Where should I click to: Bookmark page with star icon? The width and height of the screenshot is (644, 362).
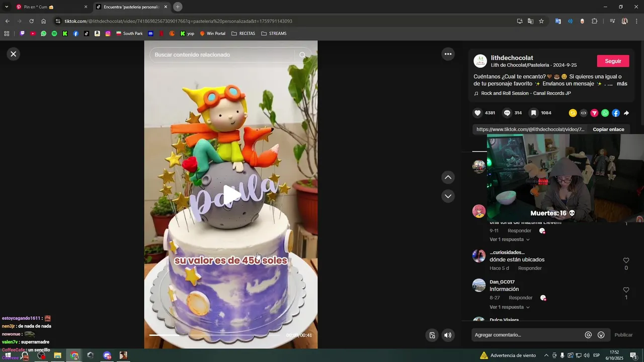pyautogui.click(x=541, y=21)
